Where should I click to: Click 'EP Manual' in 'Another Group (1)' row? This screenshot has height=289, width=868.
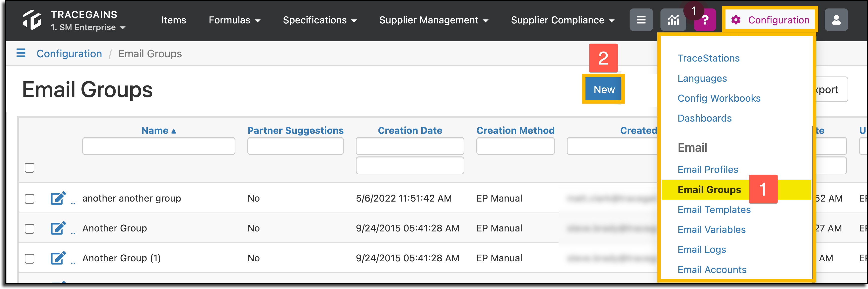(x=499, y=258)
